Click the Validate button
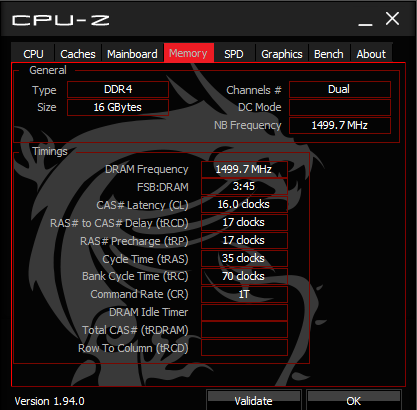 click(x=253, y=400)
